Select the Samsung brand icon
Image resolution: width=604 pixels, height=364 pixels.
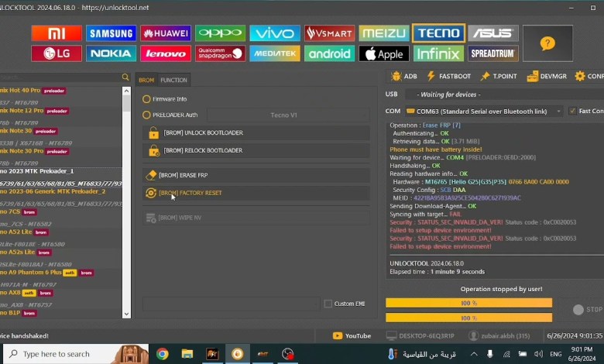tap(111, 33)
